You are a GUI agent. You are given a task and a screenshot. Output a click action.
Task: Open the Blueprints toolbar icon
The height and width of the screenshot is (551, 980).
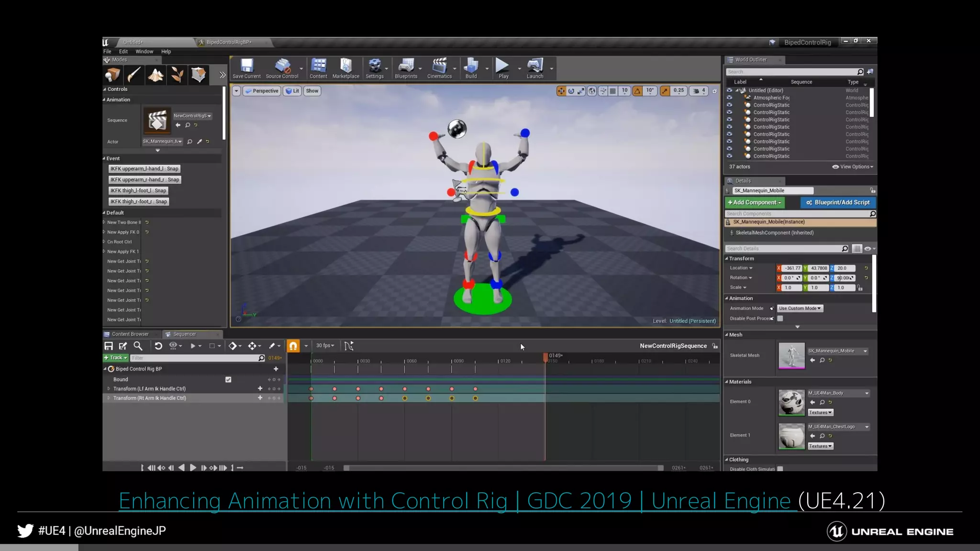click(406, 68)
